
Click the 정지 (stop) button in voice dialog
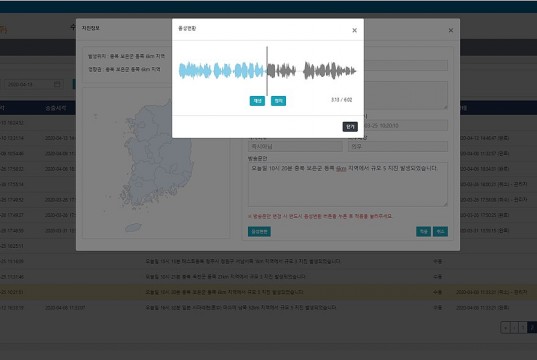[278, 101]
